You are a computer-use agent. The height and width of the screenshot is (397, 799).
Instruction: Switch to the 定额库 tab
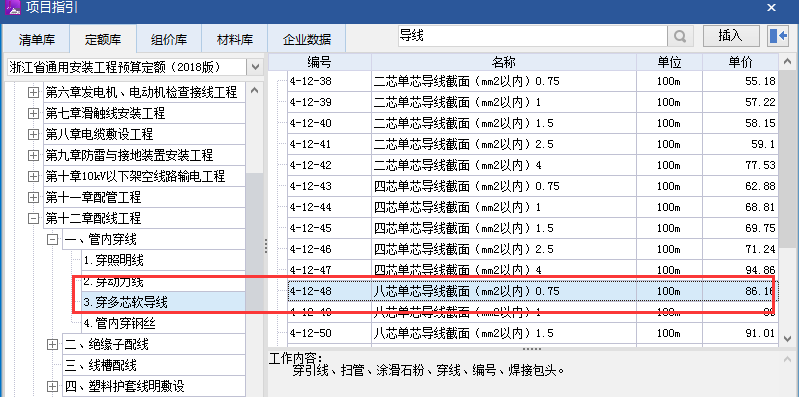click(x=103, y=39)
